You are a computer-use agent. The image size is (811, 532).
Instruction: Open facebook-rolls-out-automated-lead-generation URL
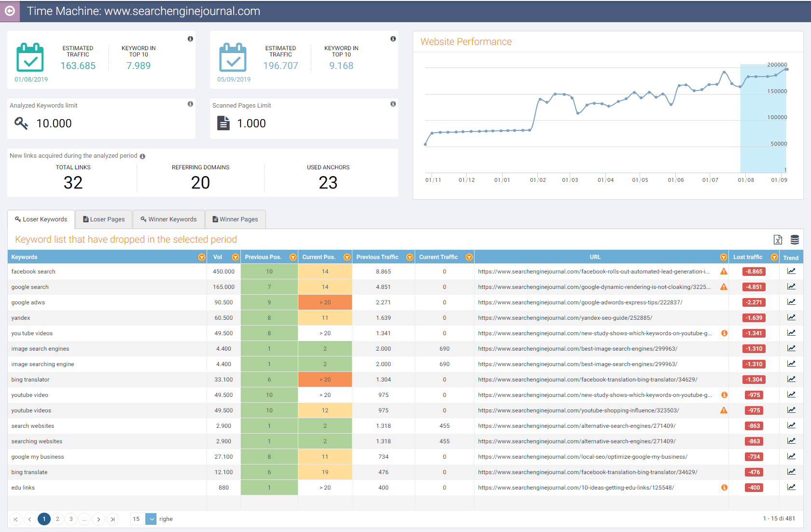(x=594, y=272)
